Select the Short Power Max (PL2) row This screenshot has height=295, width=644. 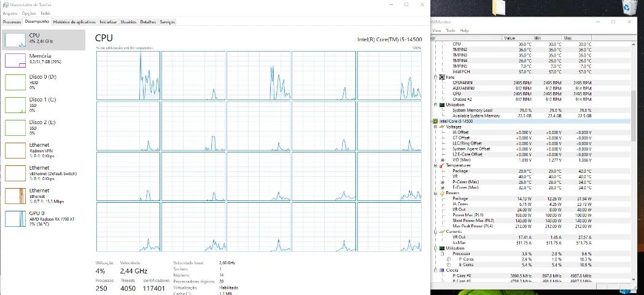point(530,221)
